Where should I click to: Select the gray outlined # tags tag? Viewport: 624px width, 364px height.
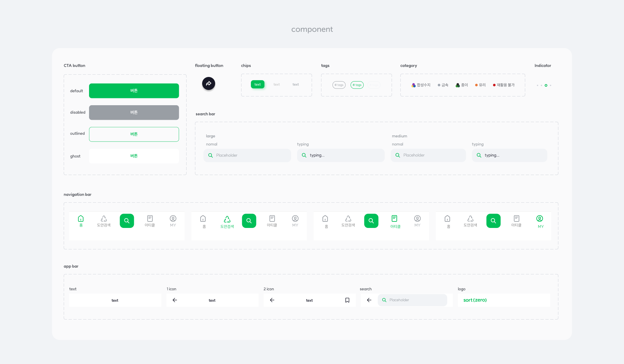(x=339, y=85)
